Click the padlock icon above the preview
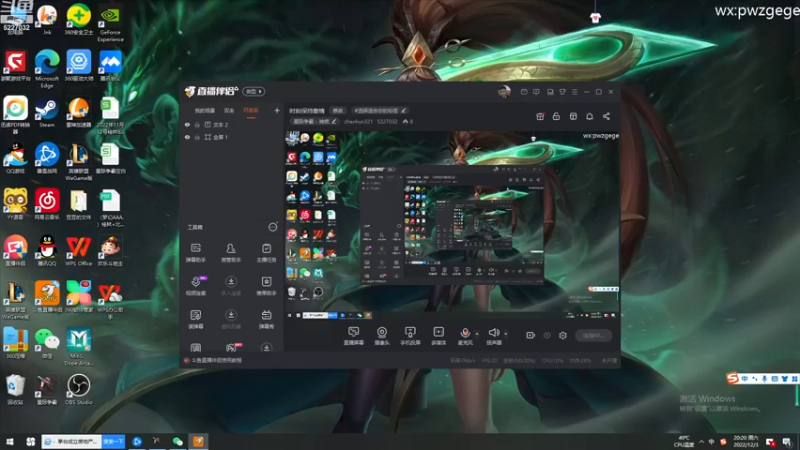Image resolution: width=800 pixels, height=450 pixels. (x=556, y=116)
